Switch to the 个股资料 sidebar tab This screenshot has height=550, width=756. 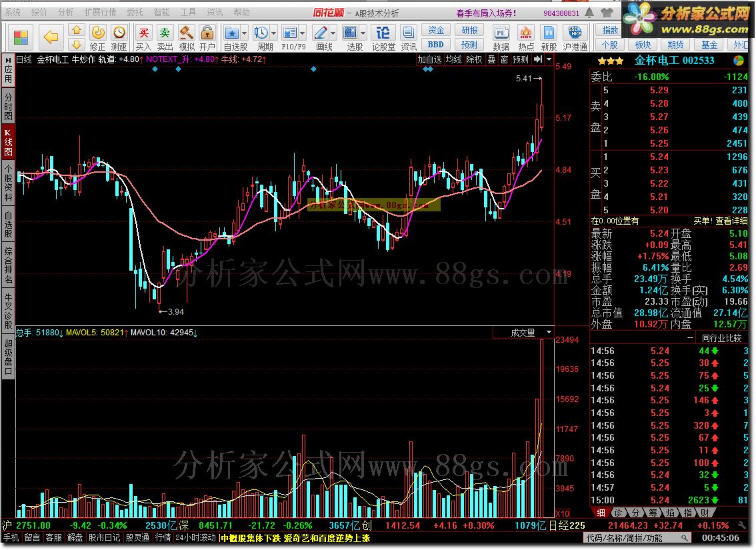(8, 183)
